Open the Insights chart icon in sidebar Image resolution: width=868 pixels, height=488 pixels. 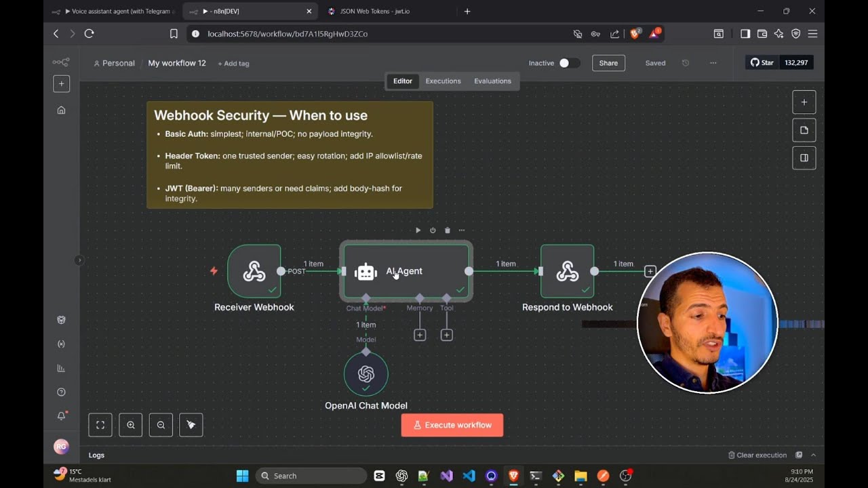tap(61, 368)
